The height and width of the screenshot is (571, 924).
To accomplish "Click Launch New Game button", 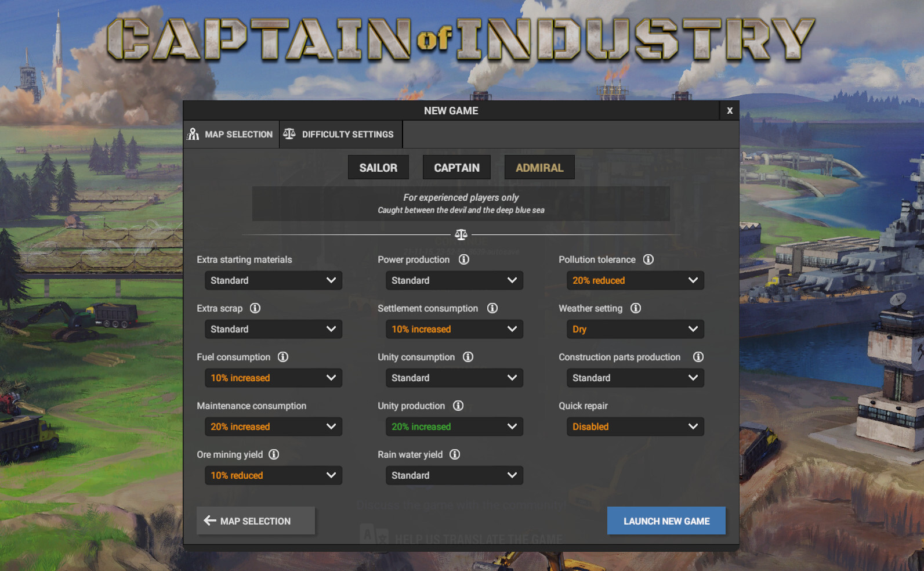I will 666,521.
